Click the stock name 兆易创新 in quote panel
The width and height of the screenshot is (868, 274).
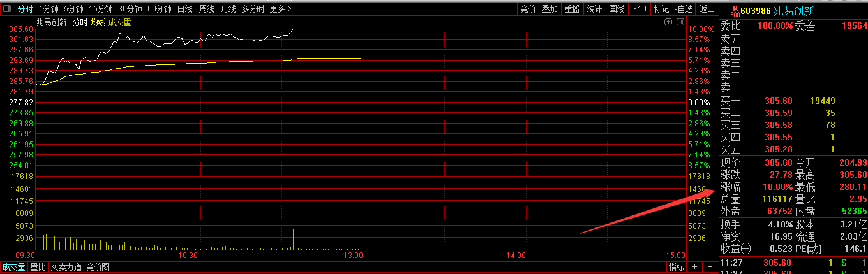pyautogui.click(x=793, y=11)
